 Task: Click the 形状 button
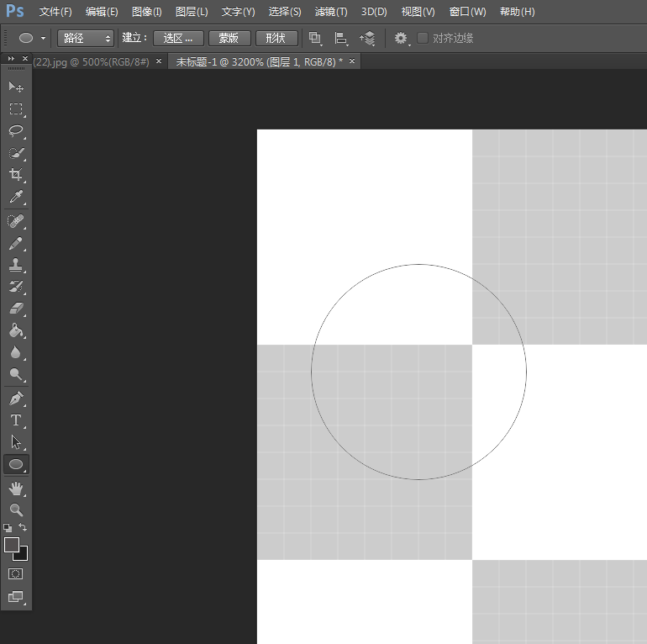(276, 39)
